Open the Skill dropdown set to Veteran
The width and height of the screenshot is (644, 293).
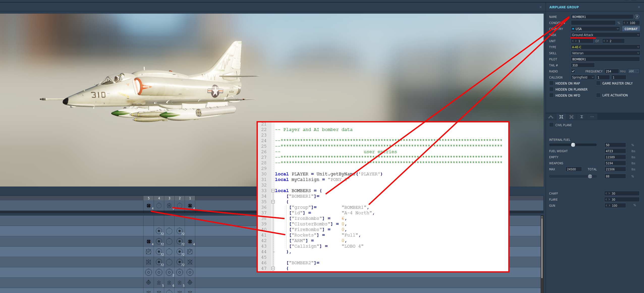[605, 53]
